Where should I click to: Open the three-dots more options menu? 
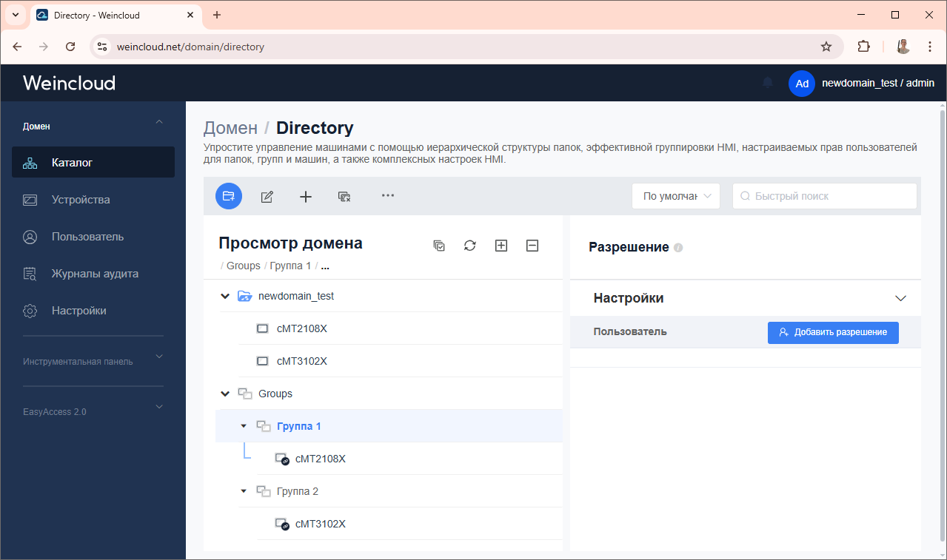387,195
